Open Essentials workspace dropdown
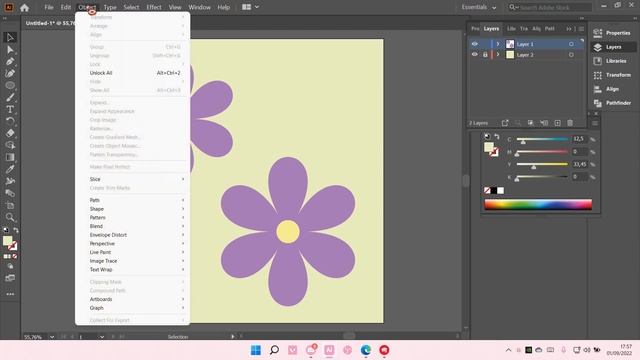 pyautogui.click(x=479, y=7)
